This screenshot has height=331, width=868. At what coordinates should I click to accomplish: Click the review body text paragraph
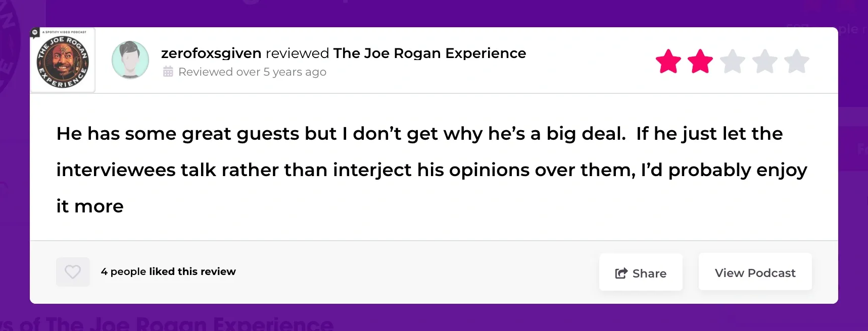tap(419, 170)
